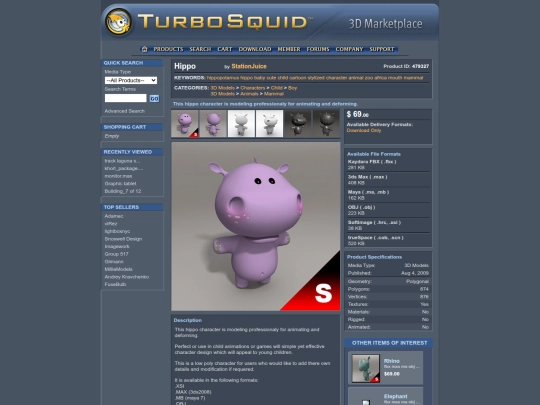Image resolution: width=540 pixels, height=405 pixels.
Task: Expand the Media Type All Products dropdown
Action: (x=131, y=80)
